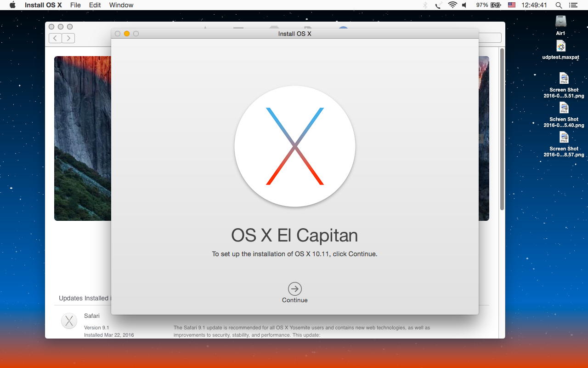Click the Safari icon in the updates list
Viewport: 588px width, 368px height.
(x=69, y=321)
